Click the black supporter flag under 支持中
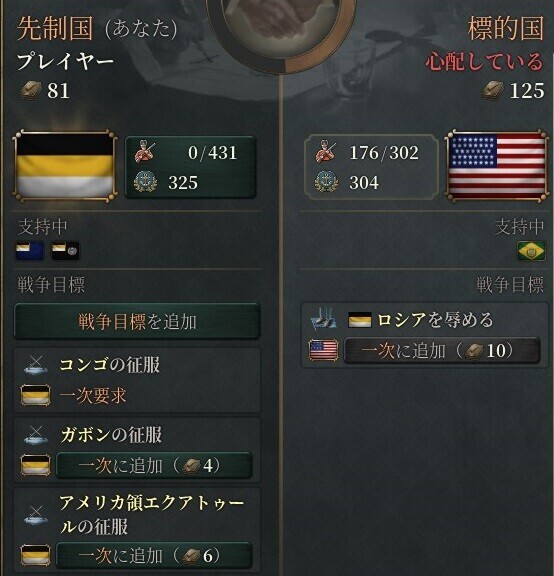The width and height of the screenshot is (554, 576). coord(65,251)
